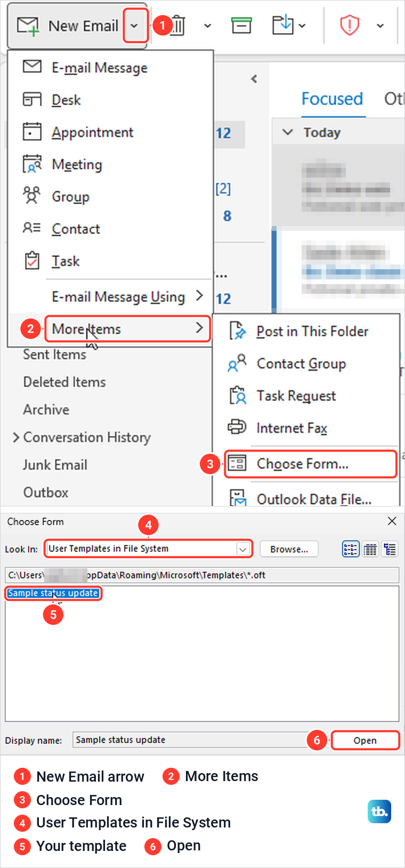Screen dimensions: 405x868
Task: Select Internet Fax from submenu
Action: (306, 428)
